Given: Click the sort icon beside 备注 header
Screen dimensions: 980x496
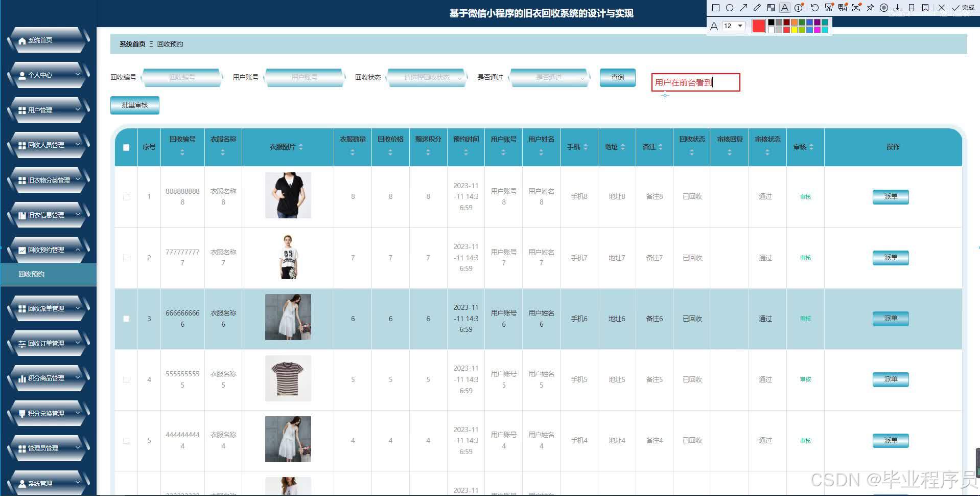Looking at the screenshot, I should [x=661, y=147].
